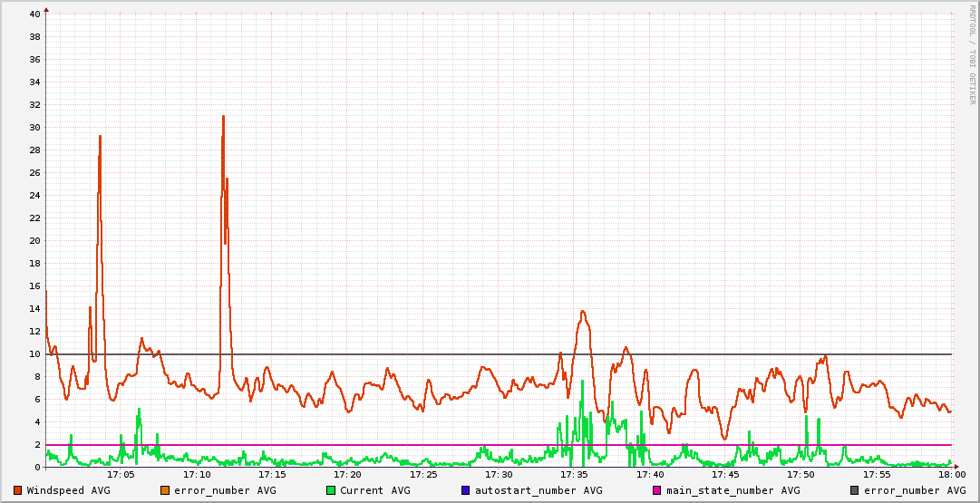Click the 17:25 time axis label
Screen dimensions: 980x503
[x=423, y=475]
